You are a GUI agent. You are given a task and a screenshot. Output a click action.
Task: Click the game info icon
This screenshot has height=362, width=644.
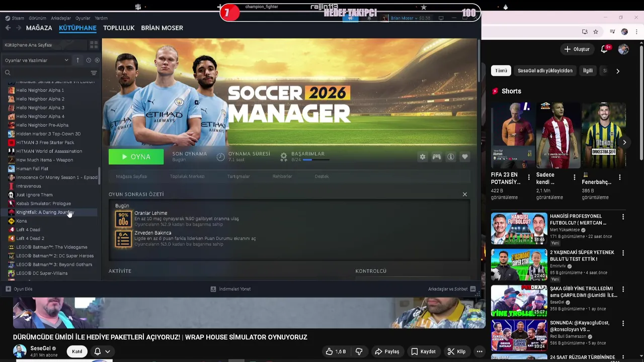(x=451, y=157)
